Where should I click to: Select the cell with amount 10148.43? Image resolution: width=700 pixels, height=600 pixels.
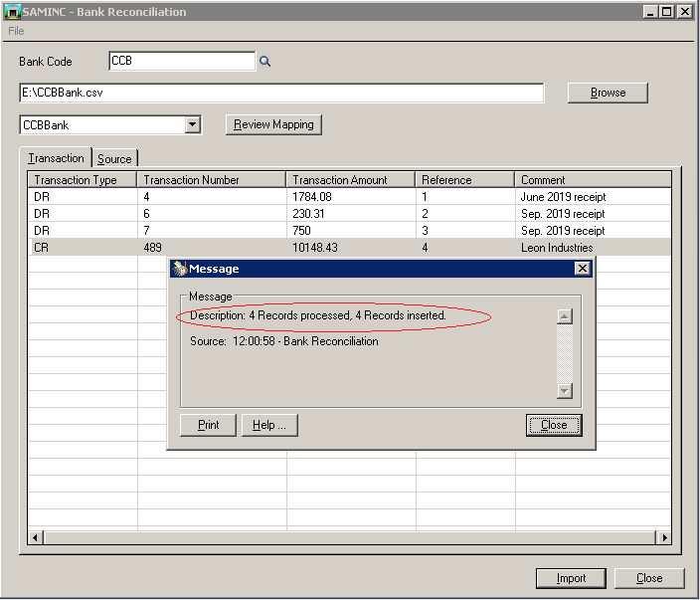[x=351, y=248]
